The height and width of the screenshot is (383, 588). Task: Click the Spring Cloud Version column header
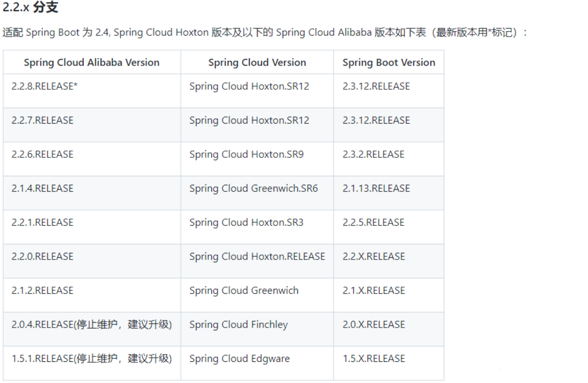coord(257,62)
